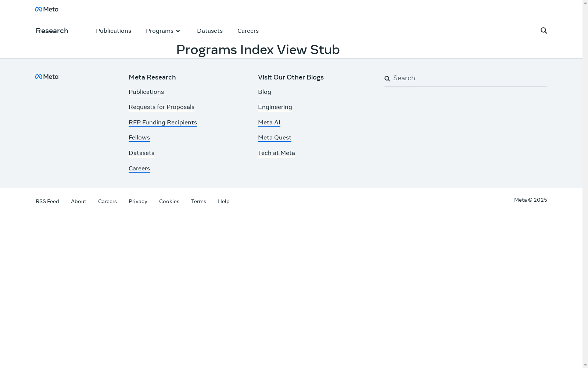
Task: Go to Research home link
Action: click(x=52, y=31)
